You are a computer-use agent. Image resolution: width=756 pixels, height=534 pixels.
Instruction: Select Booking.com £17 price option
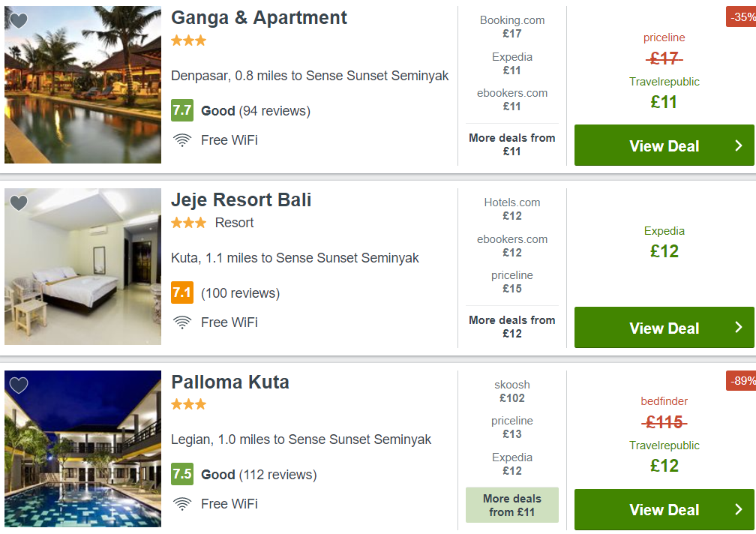(512, 27)
